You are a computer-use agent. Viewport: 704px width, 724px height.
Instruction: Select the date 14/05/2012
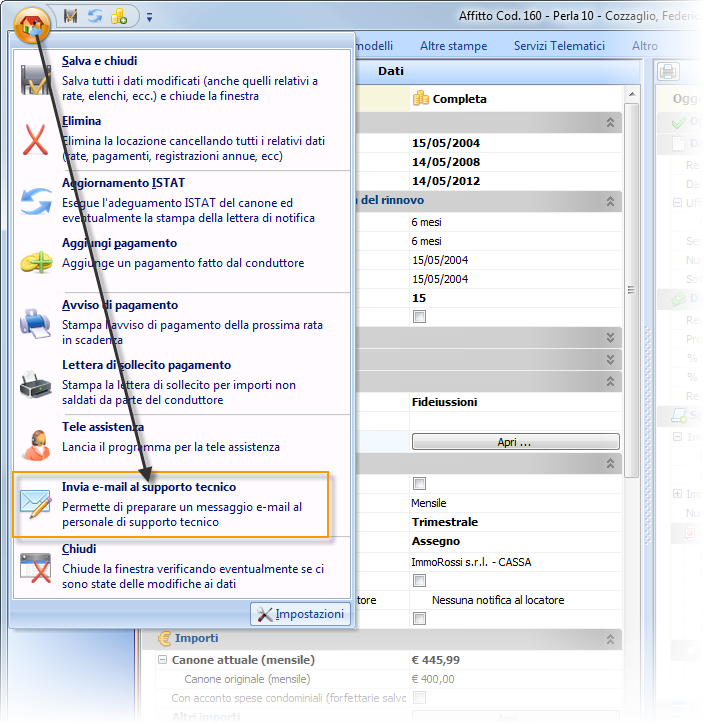click(x=445, y=181)
